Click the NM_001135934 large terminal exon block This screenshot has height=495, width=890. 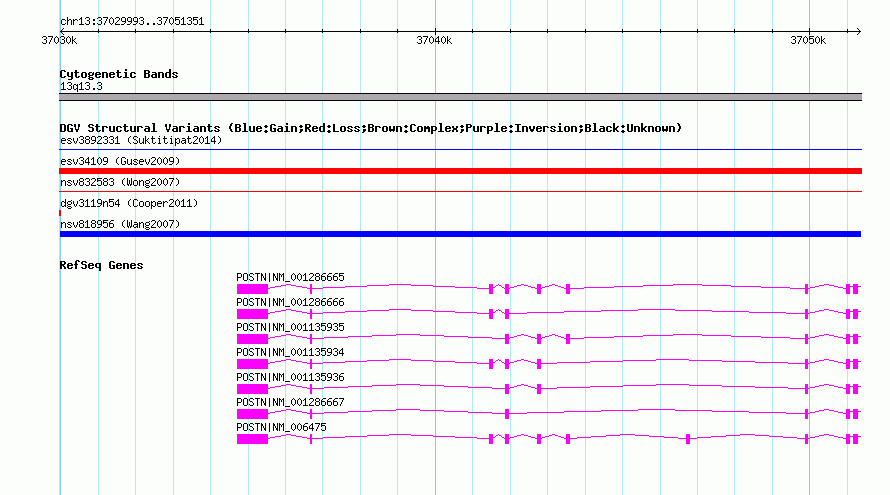pyautogui.click(x=252, y=364)
